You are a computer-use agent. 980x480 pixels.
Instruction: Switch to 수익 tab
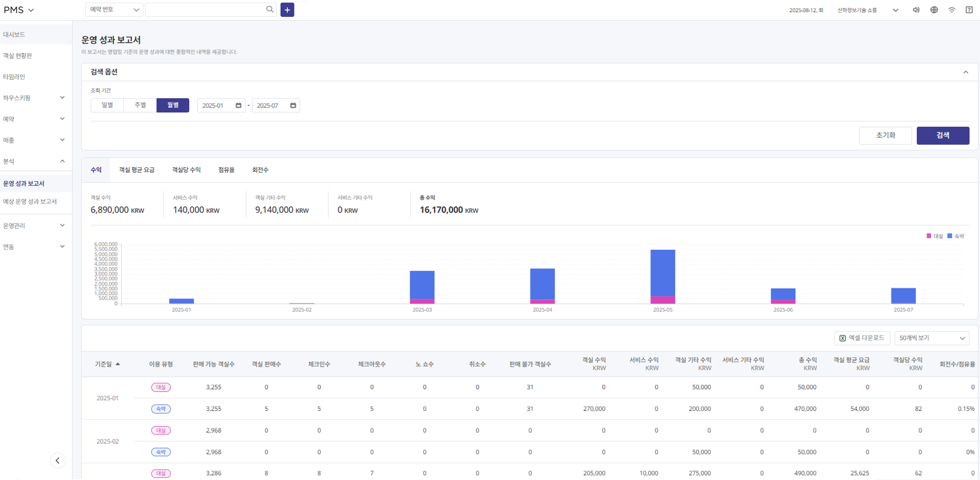(x=96, y=170)
